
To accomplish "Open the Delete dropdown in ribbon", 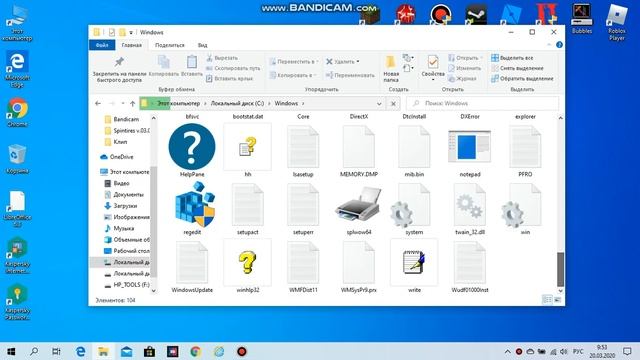I will (x=342, y=62).
